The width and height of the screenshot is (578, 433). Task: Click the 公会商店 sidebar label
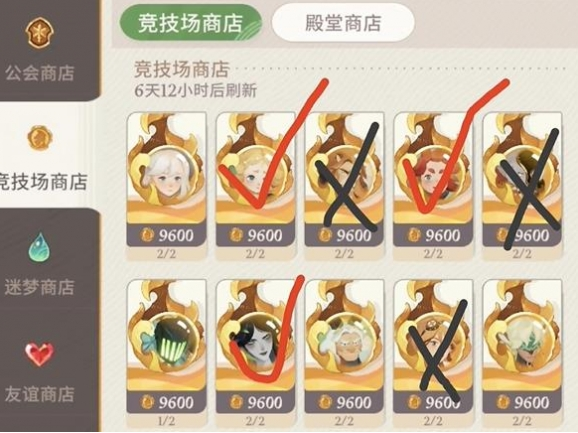[x=40, y=73]
